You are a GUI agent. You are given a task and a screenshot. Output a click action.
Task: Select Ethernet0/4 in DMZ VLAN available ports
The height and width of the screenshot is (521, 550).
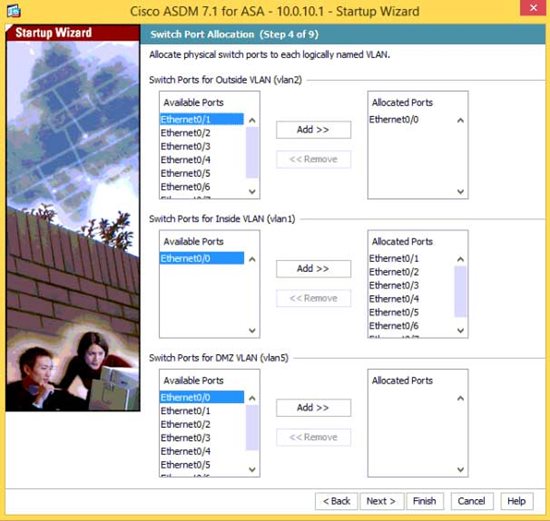coord(202,451)
